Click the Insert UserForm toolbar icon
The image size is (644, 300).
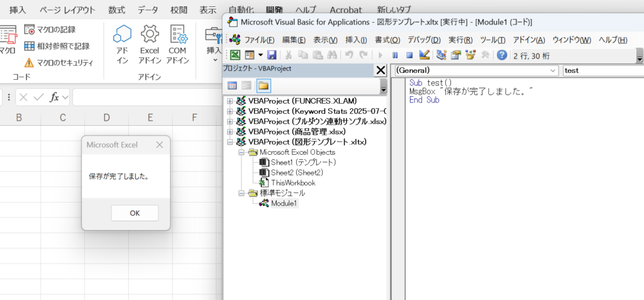click(249, 55)
